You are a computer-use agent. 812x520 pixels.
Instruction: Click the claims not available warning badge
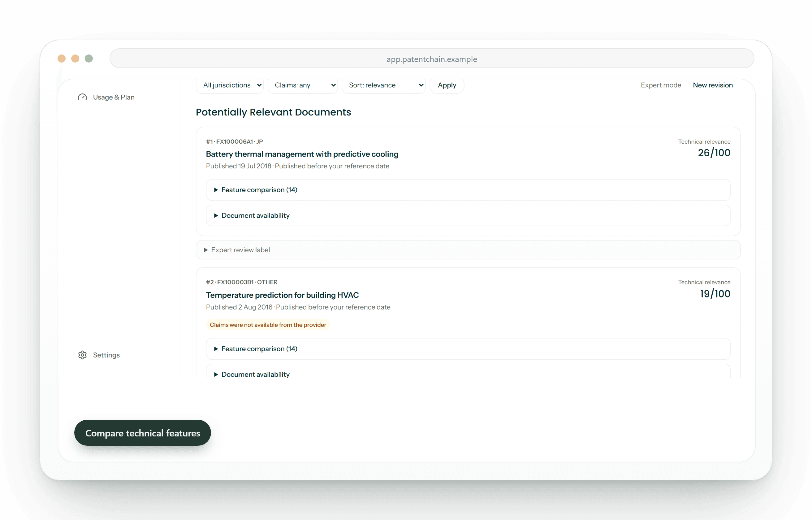268,325
